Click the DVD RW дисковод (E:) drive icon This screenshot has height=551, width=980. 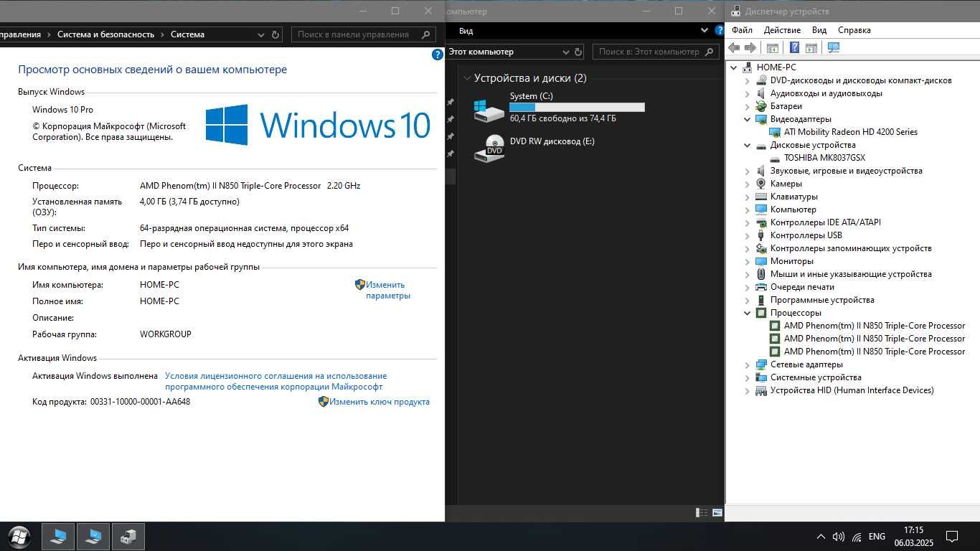[x=489, y=149]
